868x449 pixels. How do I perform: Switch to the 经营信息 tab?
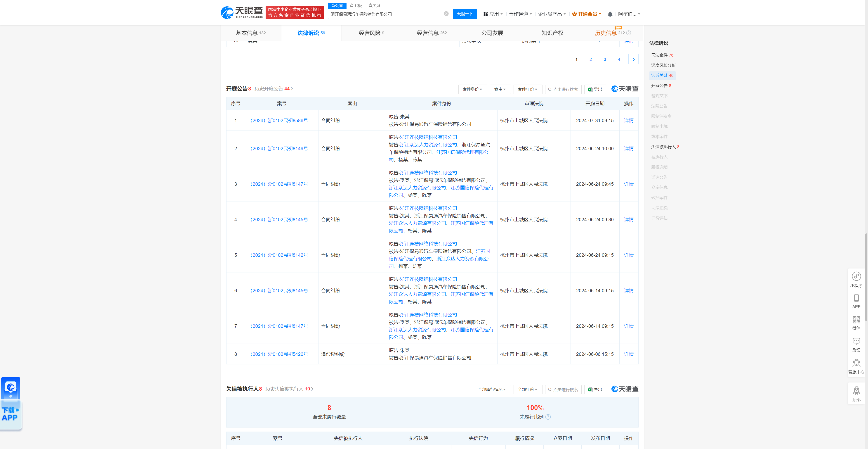click(x=432, y=33)
